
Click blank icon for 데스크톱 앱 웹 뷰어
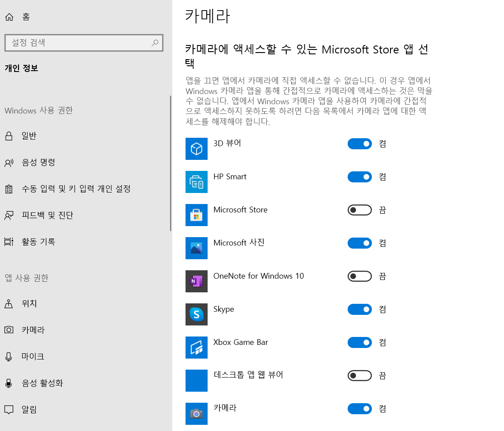point(197,381)
